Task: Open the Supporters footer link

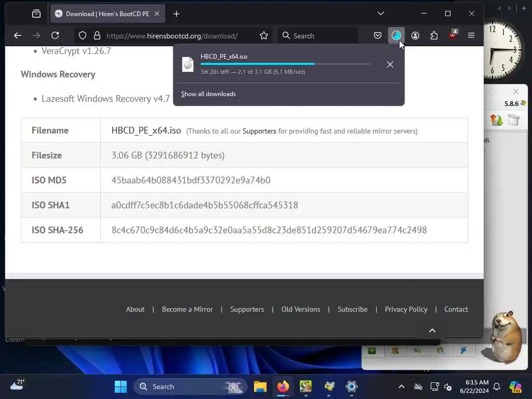Action: pyautogui.click(x=247, y=309)
